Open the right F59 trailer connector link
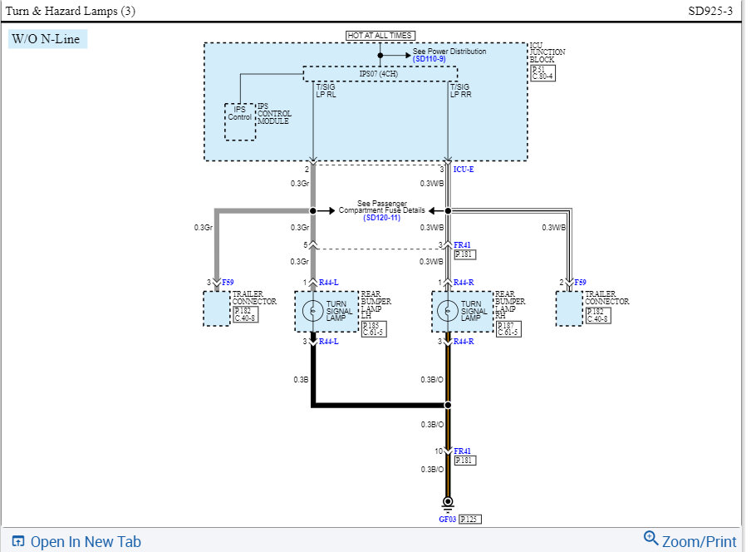This screenshot has width=756, height=552. [x=580, y=283]
